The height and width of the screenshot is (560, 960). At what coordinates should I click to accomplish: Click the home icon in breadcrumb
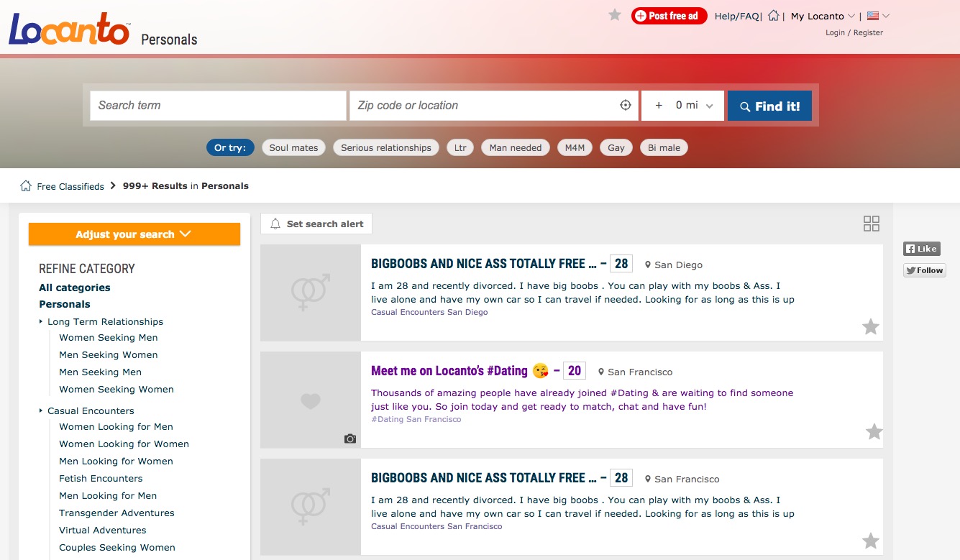(26, 185)
